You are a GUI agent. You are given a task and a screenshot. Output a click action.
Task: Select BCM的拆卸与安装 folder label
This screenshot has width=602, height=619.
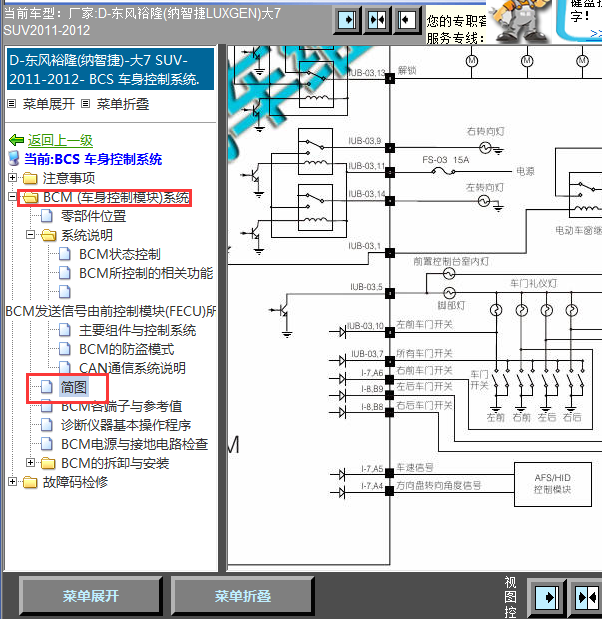click(x=115, y=463)
